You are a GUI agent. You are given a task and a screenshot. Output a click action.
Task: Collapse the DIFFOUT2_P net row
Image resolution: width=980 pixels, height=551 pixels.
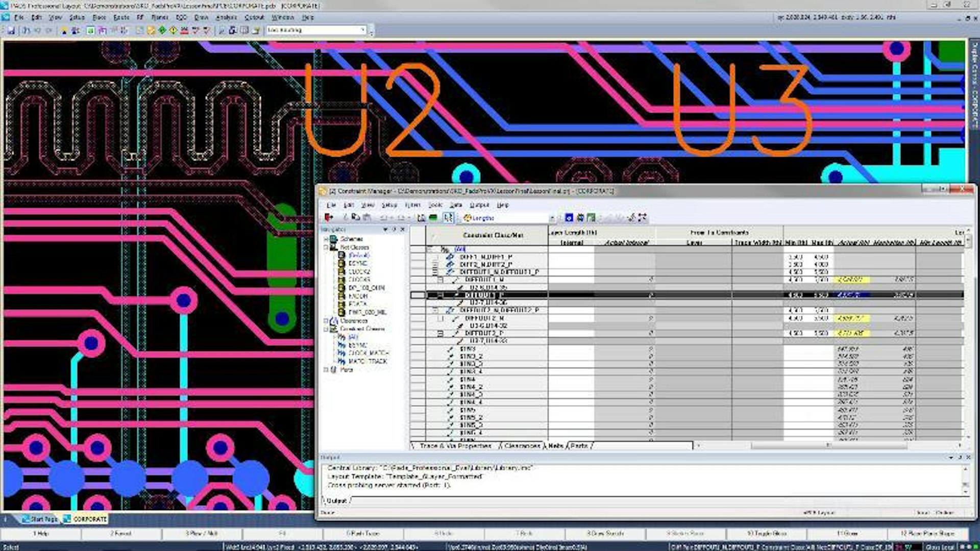(440, 333)
